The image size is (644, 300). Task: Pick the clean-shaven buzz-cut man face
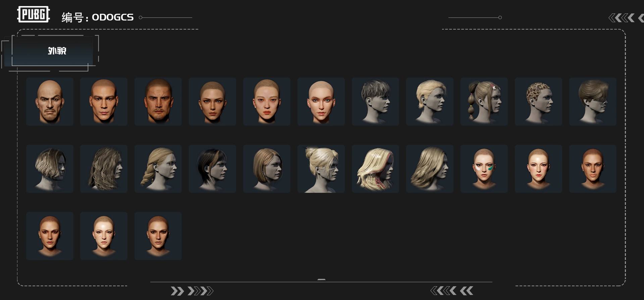pos(104,101)
